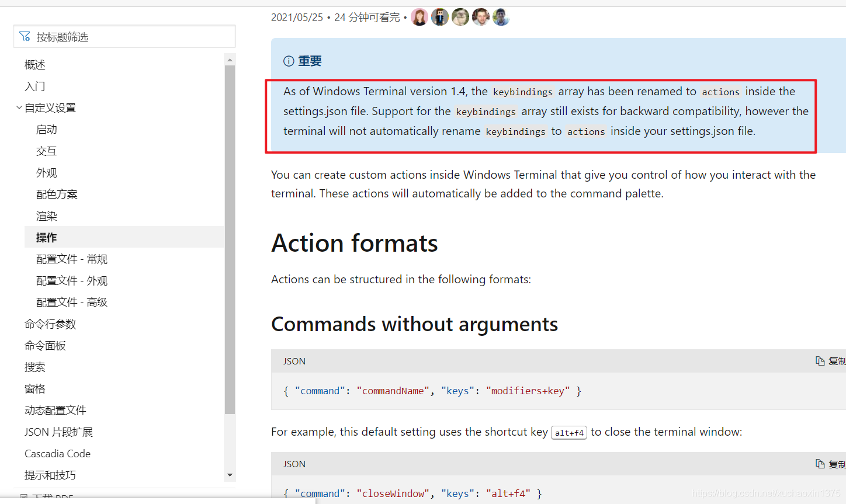
Task: Copy the commandName JSON code block
Action: [831, 361]
